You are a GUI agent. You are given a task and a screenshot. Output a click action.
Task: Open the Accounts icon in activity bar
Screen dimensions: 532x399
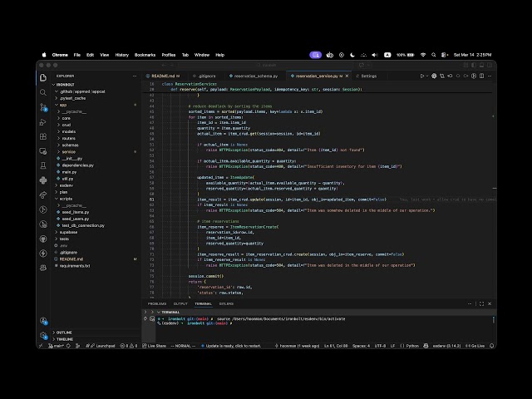coord(43,321)
